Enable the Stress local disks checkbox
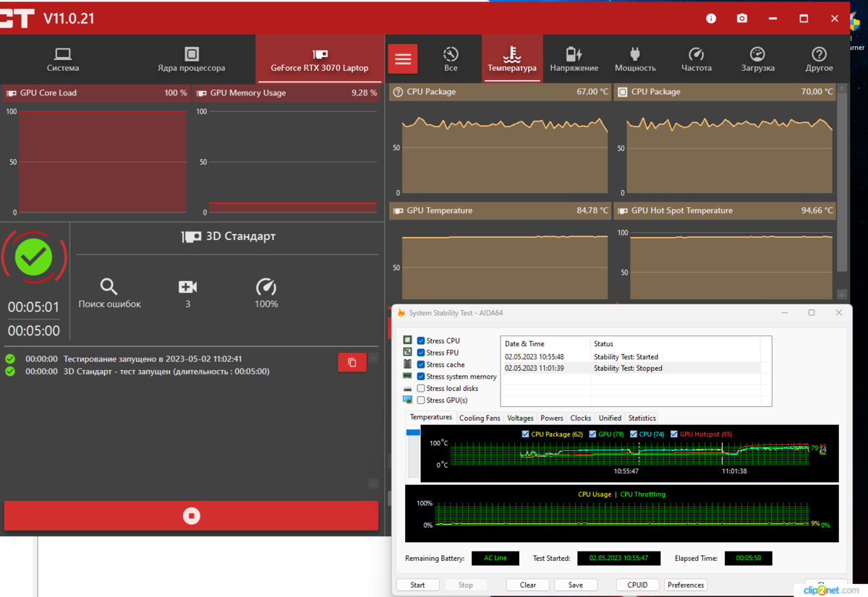Image resolution: width=868 pixels, height=597 pixels. 421,388
